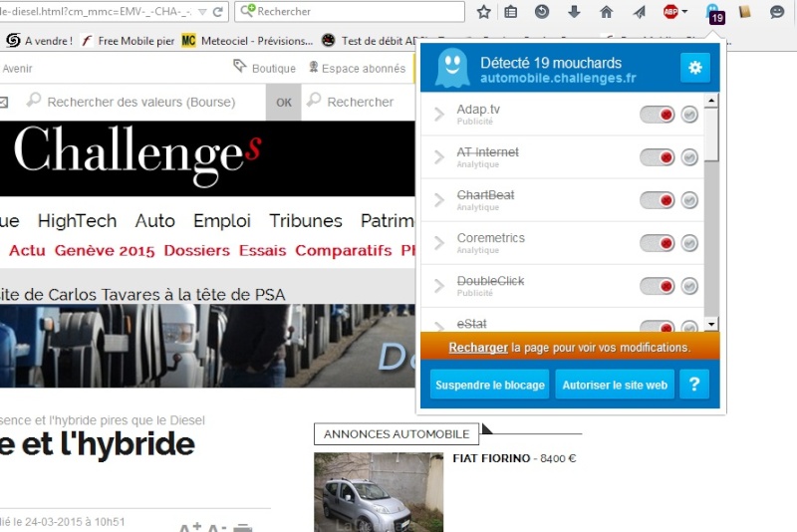Viewport: 797px width, 532px height.
Task: Expand the eStat tracker details
Action: [438, 326]
